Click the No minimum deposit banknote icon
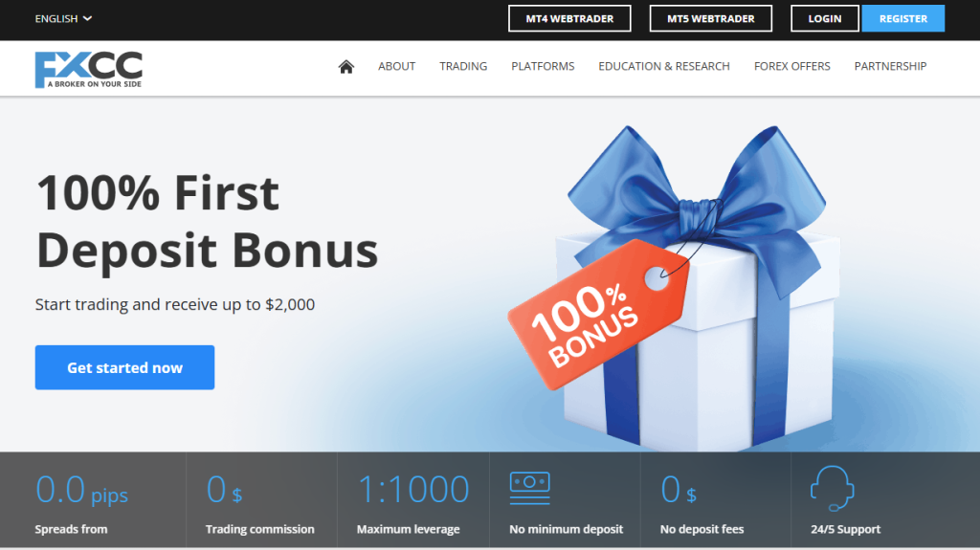The image size is (980, 550). [x=529, y=488]
